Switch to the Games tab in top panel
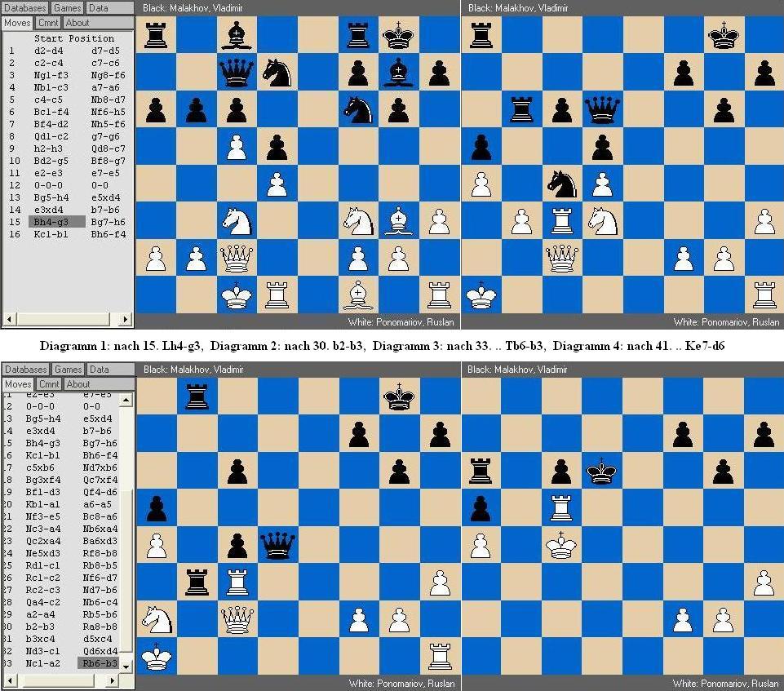Screen dimensions: 784x691 pos(68,7)
